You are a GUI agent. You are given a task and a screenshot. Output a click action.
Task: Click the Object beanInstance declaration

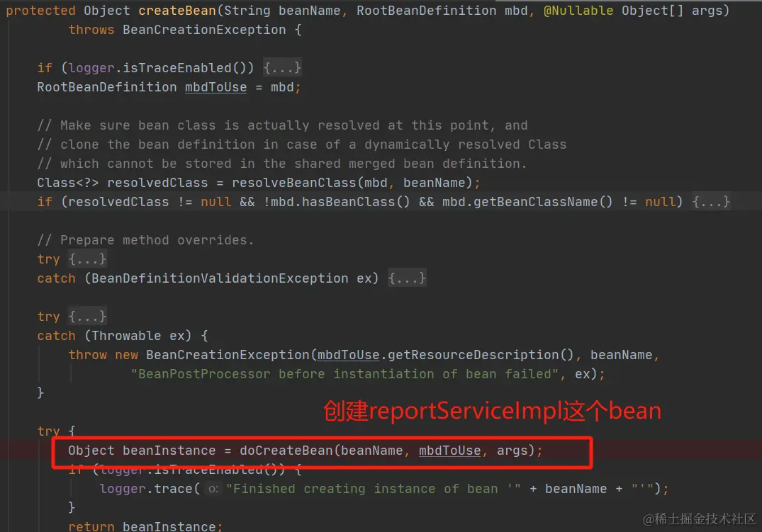tap(142, 451)
